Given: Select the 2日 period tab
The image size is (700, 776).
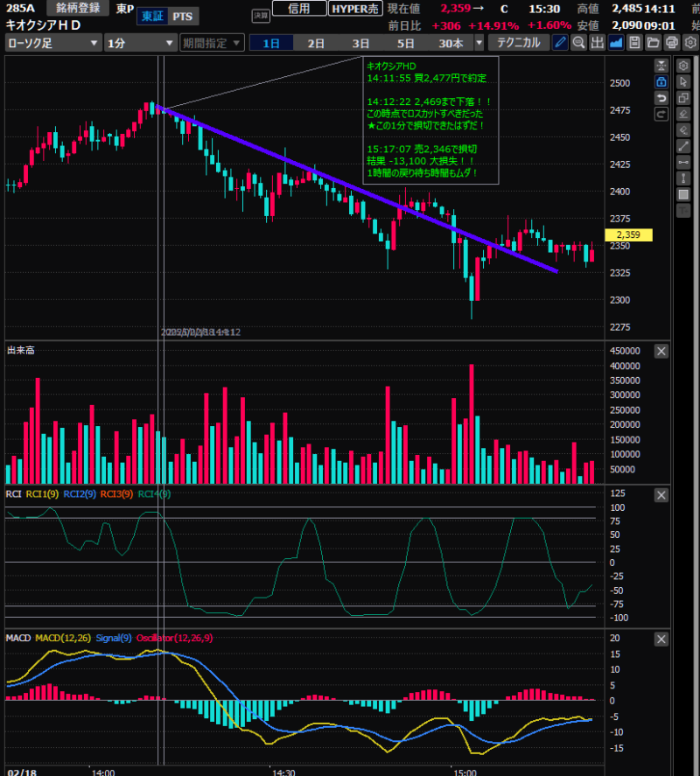Looking at the screenshot, I should (316, 43).
